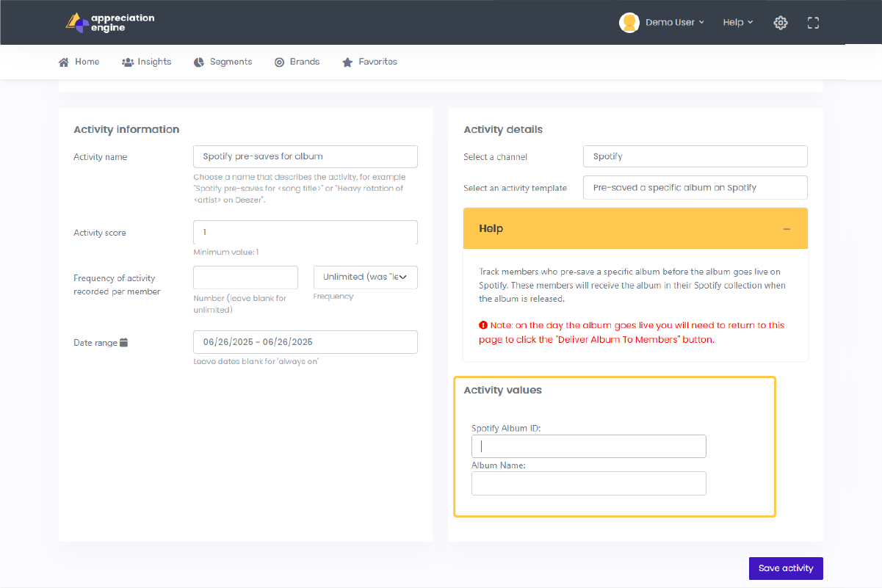Click the Spotify Album ID field
882x588 pixels.
589,446
